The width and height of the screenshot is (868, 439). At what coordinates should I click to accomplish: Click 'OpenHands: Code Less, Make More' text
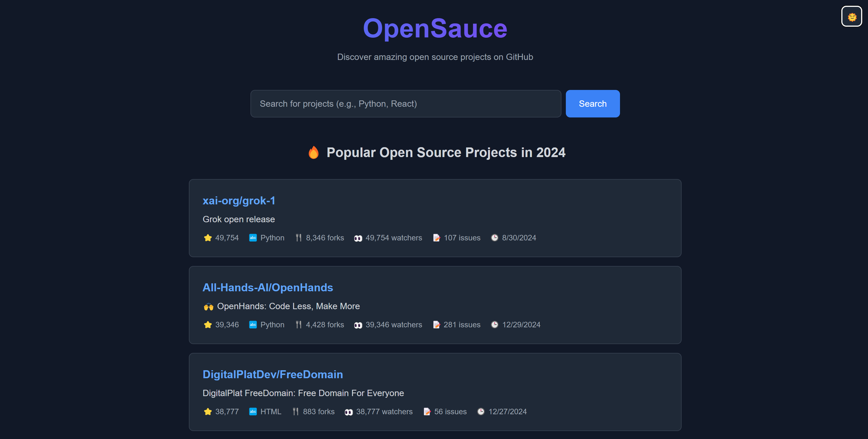(288, 306)
